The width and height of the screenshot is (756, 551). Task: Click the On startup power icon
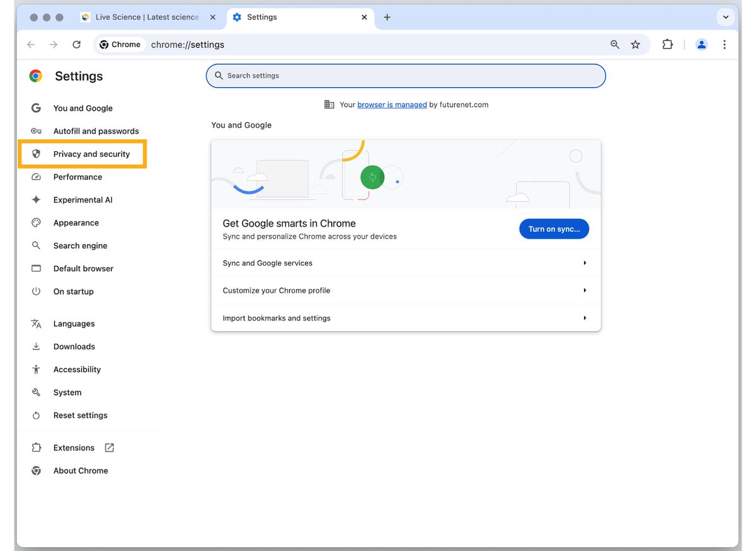(x=36, y=292)
